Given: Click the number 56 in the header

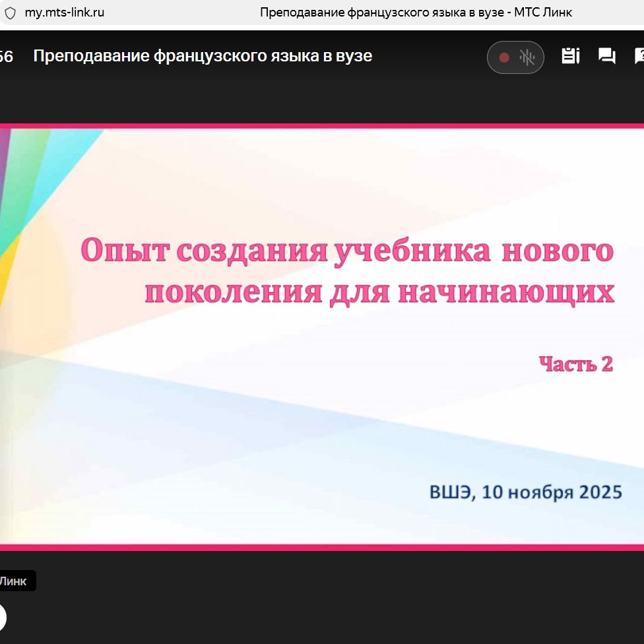Looking at the screenshot, I should point(6,56).
